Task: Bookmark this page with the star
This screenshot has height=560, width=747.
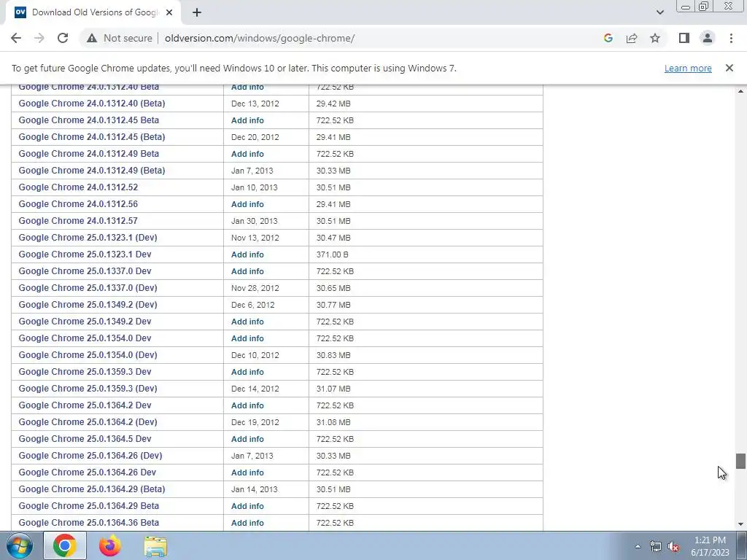Action: tap(655, 38)
